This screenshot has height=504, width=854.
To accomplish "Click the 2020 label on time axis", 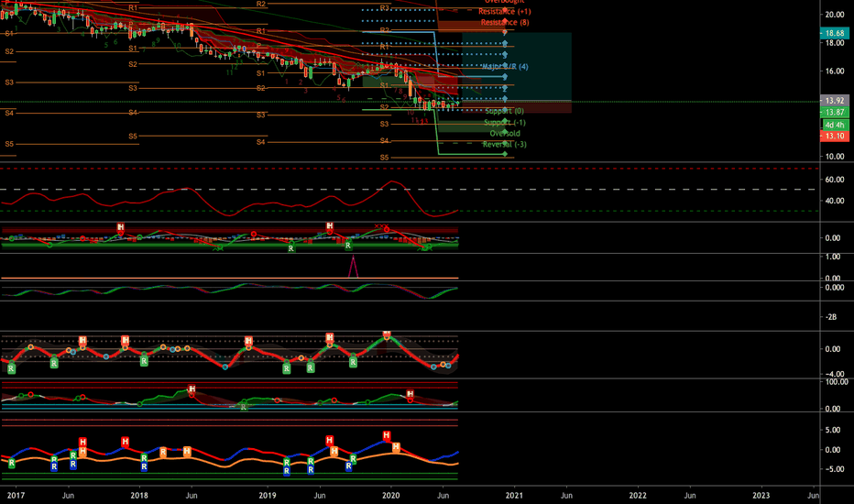I will [391, 495].
